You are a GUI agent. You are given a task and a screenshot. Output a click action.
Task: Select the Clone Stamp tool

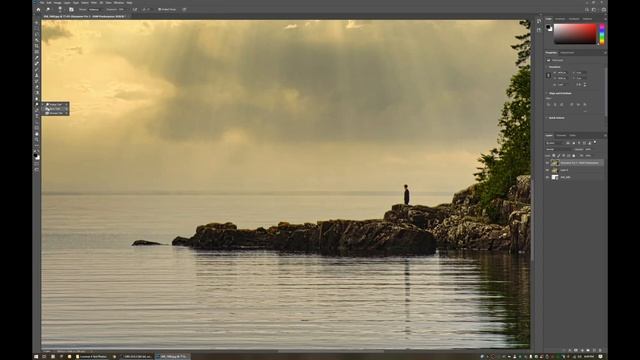pos(37,75)
